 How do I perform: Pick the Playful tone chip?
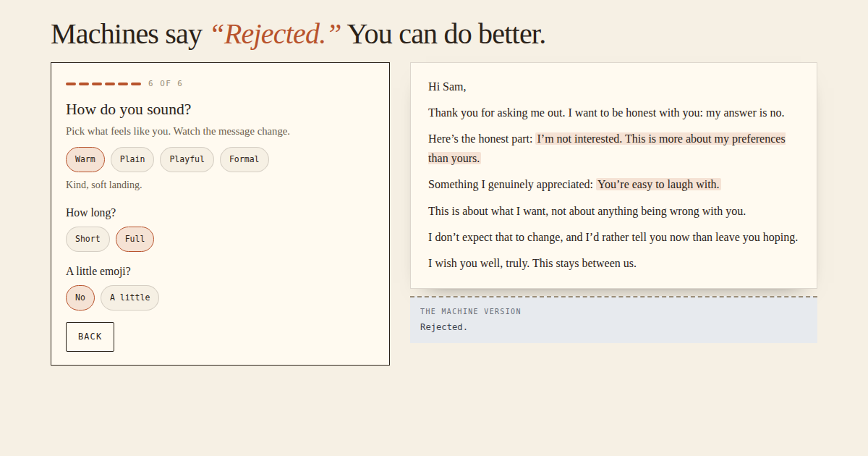coord(187,159)
